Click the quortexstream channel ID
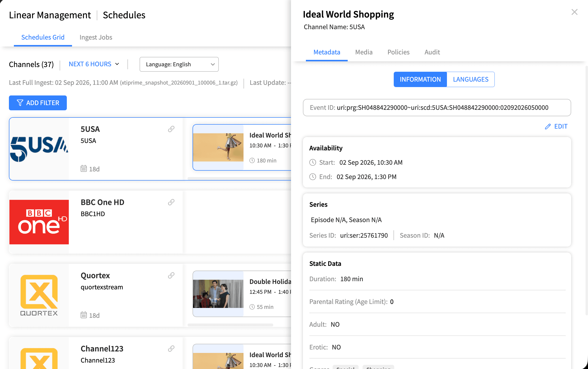The height and width of the screenshot is (369, 588). 102,287
